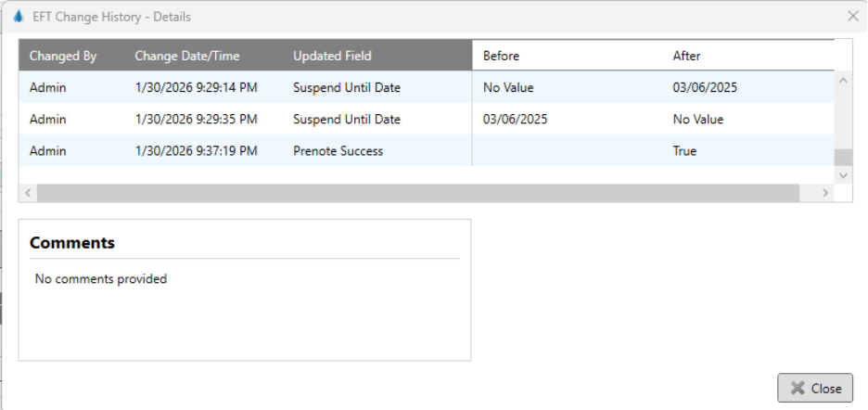Click the Change Date/Time column header

187,56
